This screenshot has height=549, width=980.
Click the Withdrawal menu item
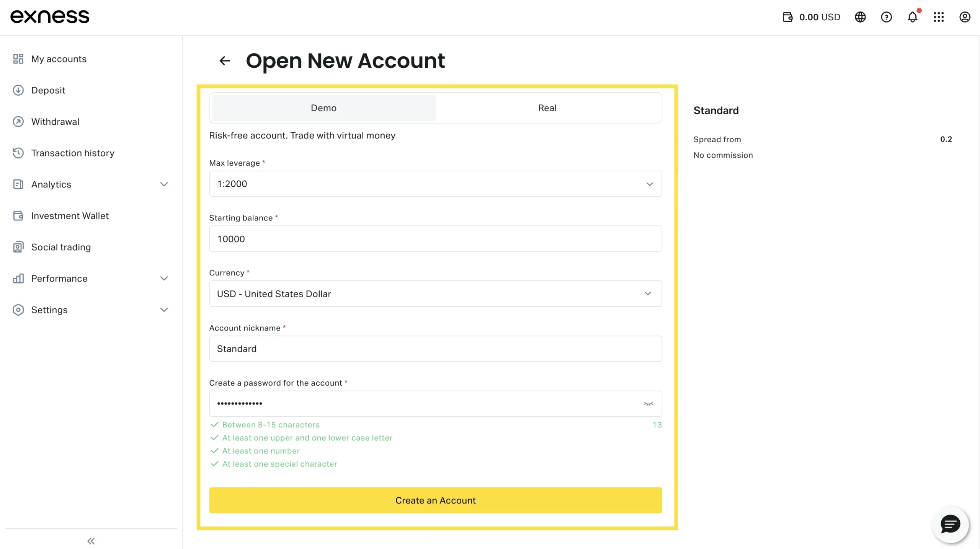55,122
